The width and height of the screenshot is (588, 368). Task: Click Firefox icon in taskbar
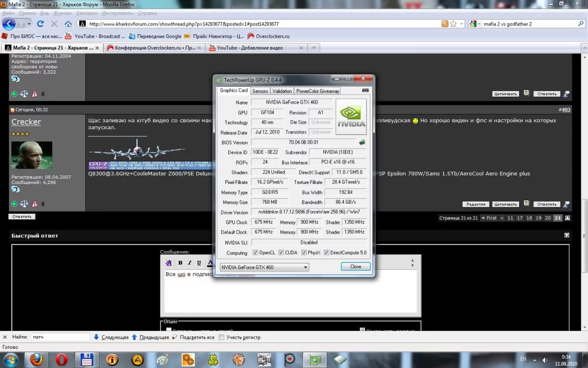pos(36,360)
